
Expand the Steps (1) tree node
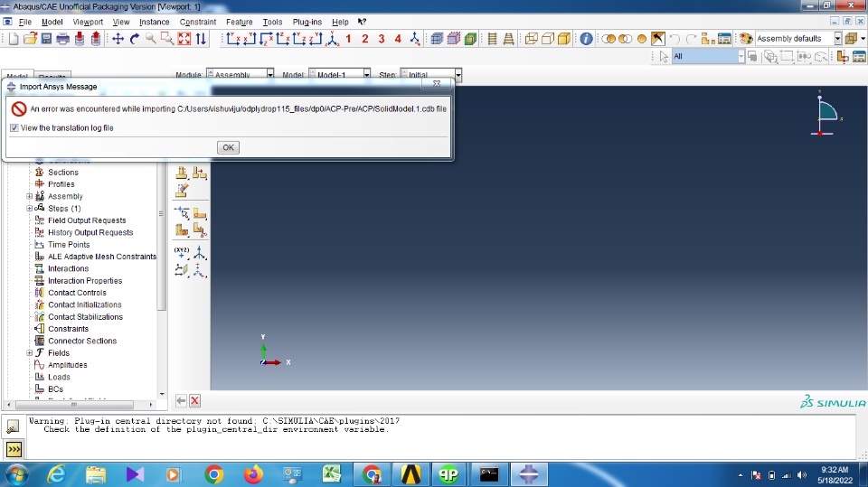(x=29, y=209)
